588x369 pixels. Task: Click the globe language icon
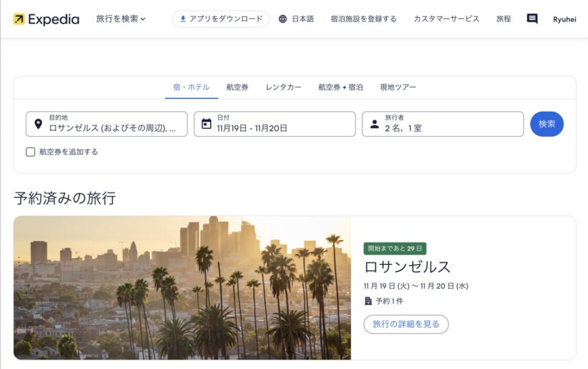point(283,19)
